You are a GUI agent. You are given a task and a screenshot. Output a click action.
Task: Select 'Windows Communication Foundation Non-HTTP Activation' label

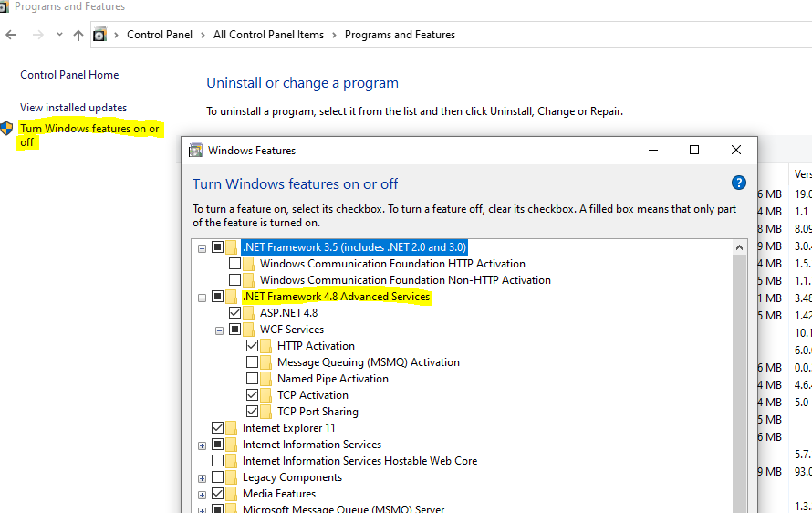(x=405, y=280)
